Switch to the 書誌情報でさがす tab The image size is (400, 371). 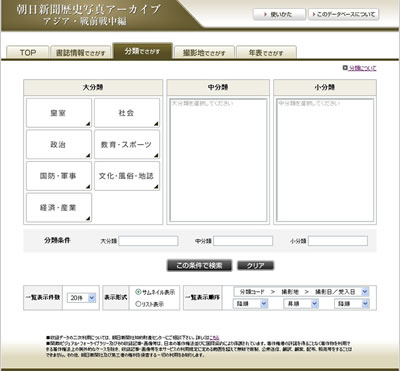point(80,52)
